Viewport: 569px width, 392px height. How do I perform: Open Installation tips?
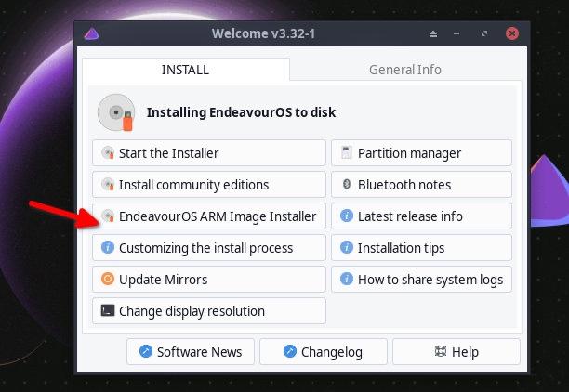click(x=421, y=248)
